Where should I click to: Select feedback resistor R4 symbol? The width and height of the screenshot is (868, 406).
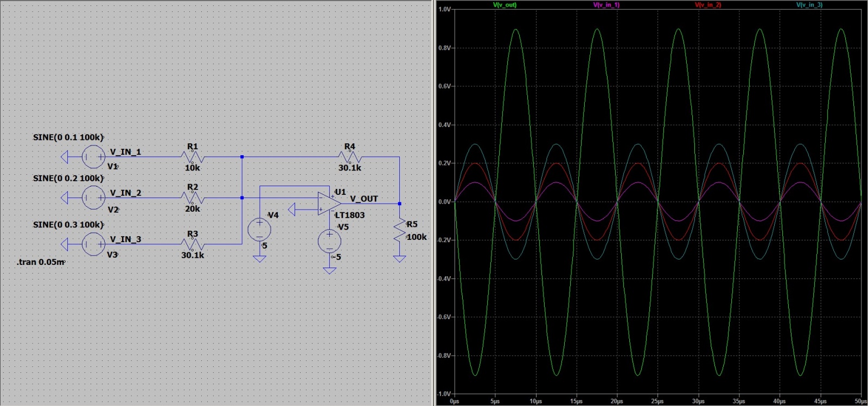pyautogui.click(x=350, y=157)
